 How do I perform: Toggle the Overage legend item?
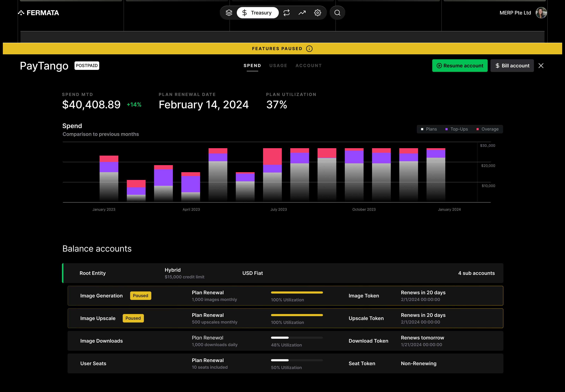[x=488, y=129]
